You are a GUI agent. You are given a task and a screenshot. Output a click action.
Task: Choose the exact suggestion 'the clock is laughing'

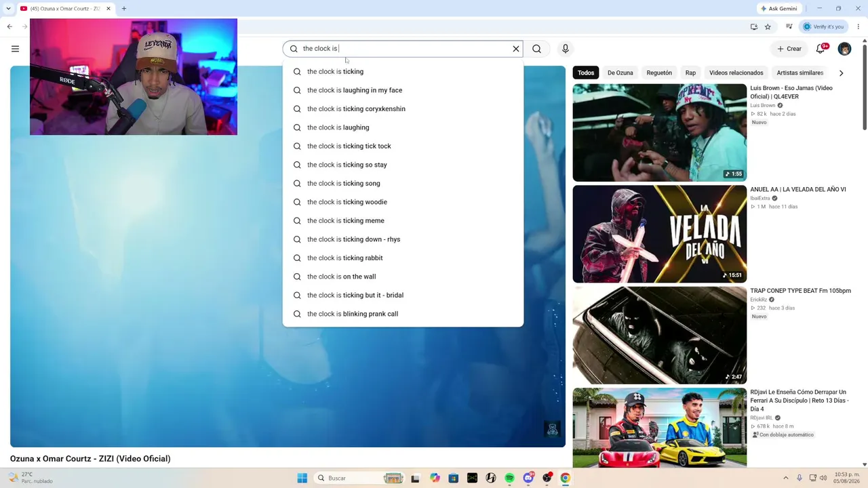point(403,127)
